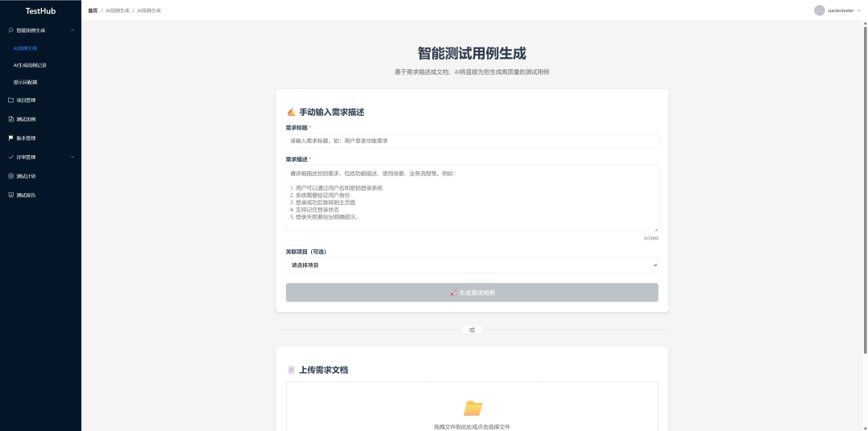
Task: Click the checkmark icon for 评审管理
Action: tap(11, 157)
